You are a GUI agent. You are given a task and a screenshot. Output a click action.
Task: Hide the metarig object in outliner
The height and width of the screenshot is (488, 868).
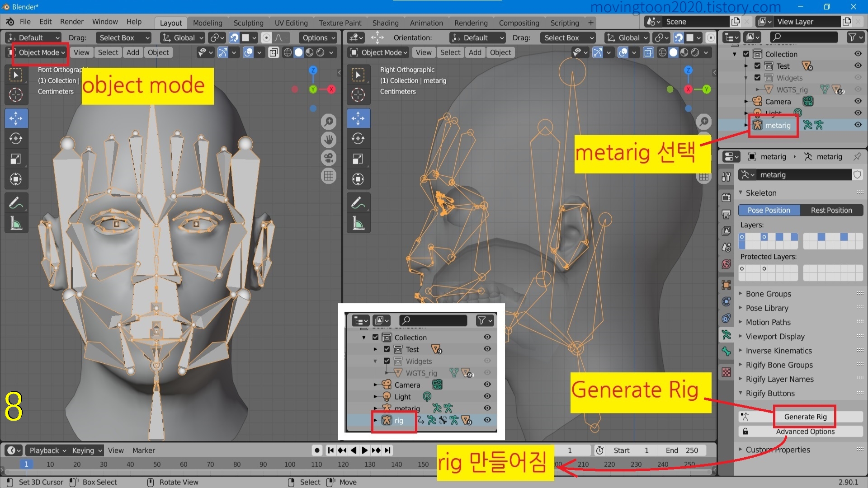click(858, 125)
